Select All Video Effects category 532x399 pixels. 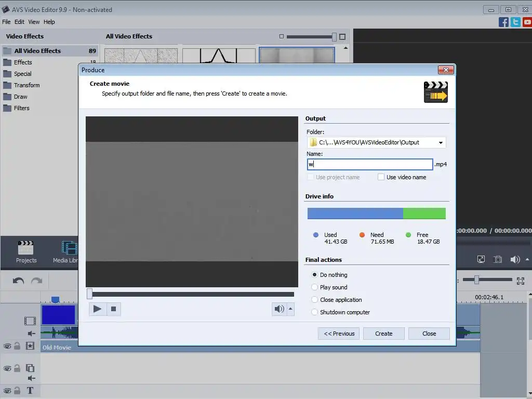point(50,51)
